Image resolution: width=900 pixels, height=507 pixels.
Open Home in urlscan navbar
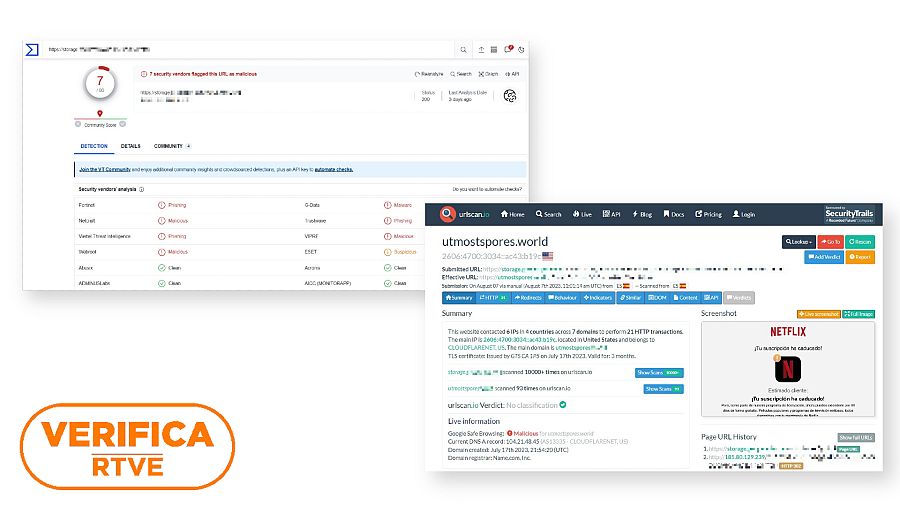513,214
